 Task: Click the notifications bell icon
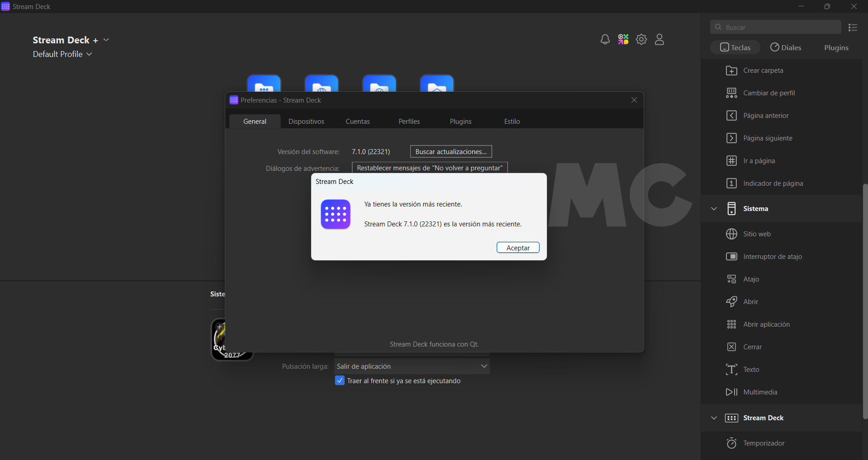(605, 40)
